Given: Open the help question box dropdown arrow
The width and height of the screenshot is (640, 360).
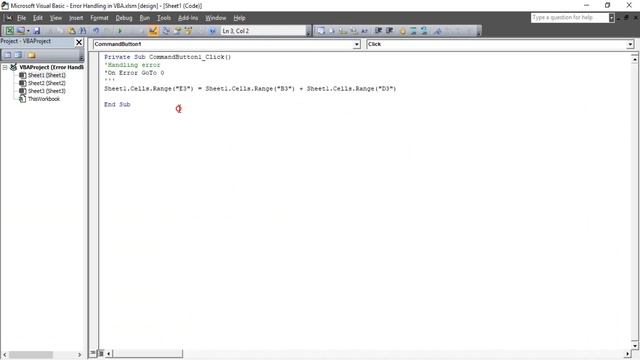Looking at the screenshot, I should [611, 18].
